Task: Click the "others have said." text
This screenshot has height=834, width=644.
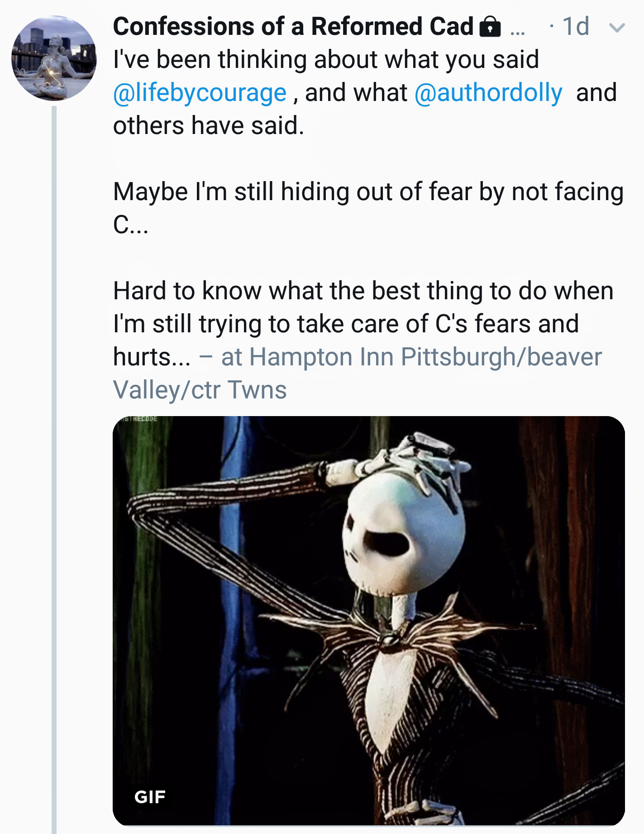Action: tap(208, 126)
